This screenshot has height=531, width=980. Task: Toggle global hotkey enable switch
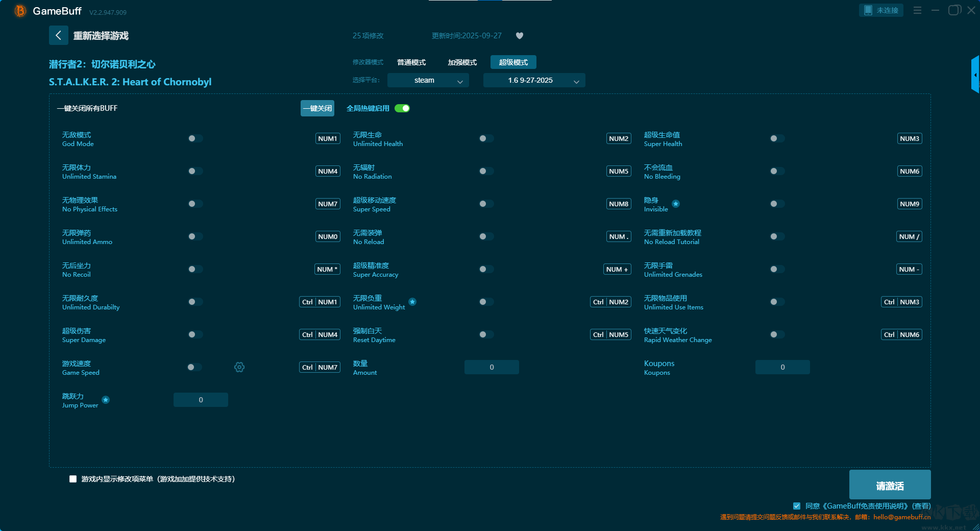tap(402, 108)
